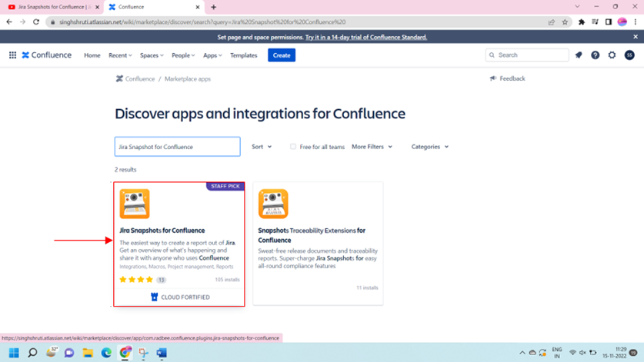Bookmark this page with star icon

pyautogui.click(x=565, y=22)
